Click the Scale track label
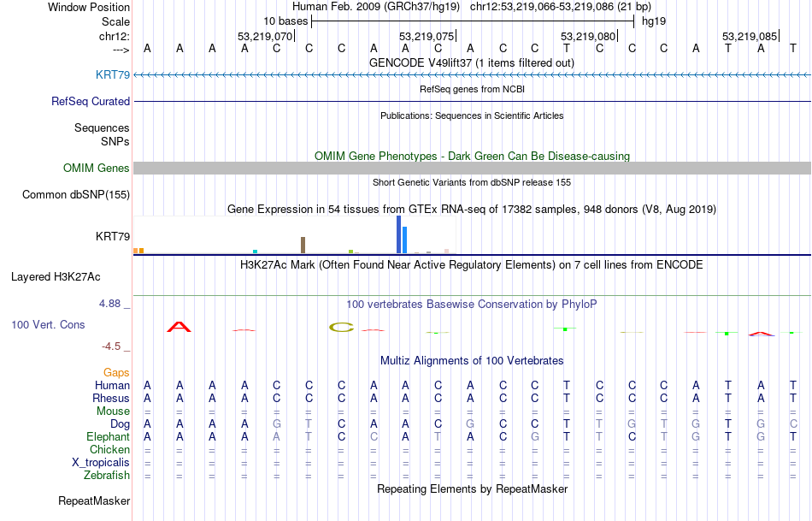Image resolution: width=812 pixels, height=521 pixels. pos(115,21)
